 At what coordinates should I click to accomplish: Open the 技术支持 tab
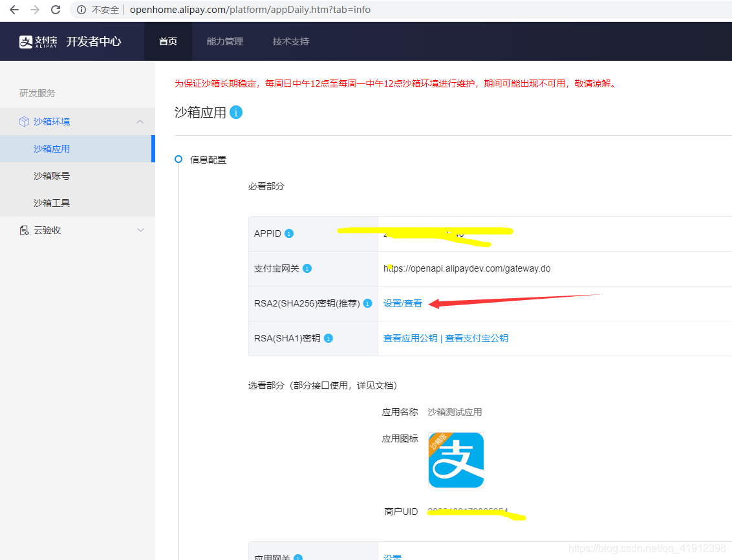(291, 41)
